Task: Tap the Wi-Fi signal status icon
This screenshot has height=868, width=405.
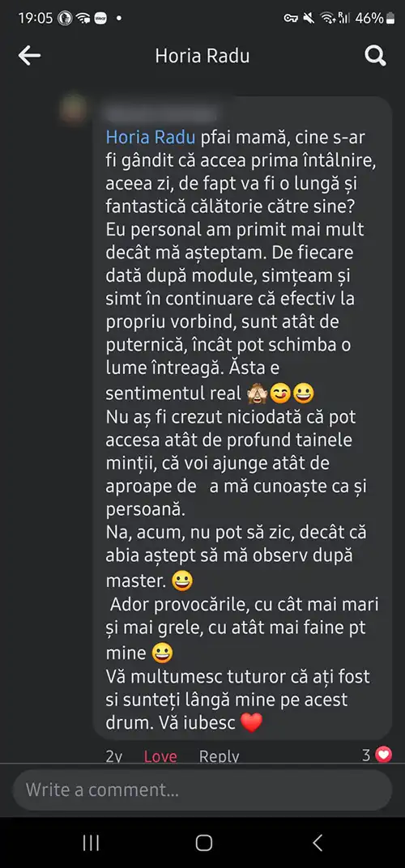Action: (x=328, y=19)
